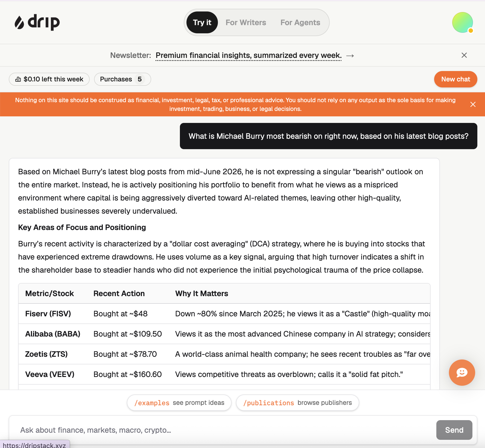Click the Bought at ~$48 cell

tap(128, 314)
